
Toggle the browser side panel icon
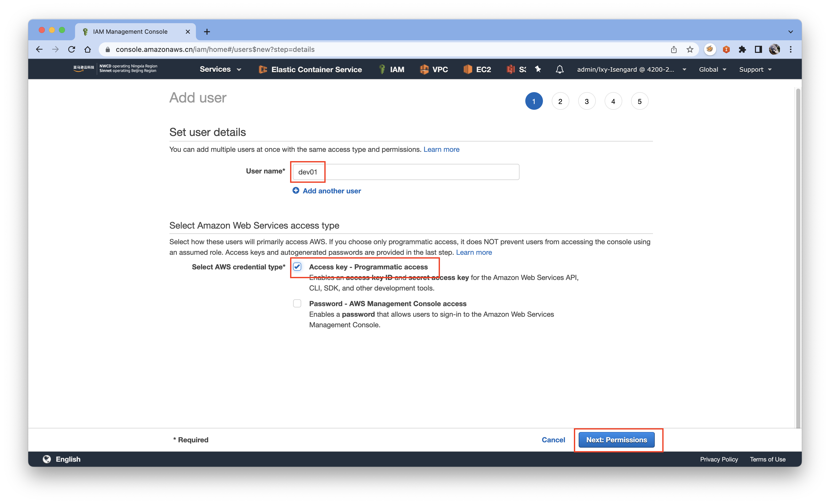(x=758, y=50)
